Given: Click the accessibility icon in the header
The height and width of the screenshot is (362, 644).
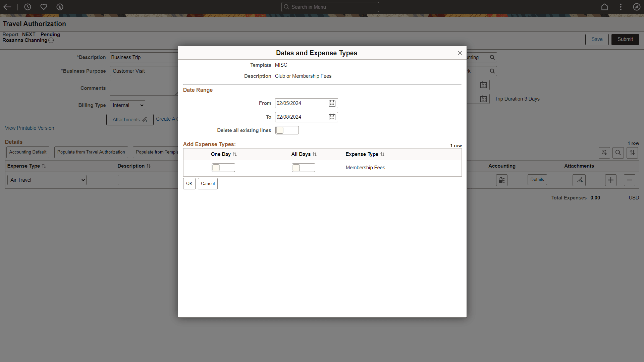Looking at the screenshot, I should (60, 7).
